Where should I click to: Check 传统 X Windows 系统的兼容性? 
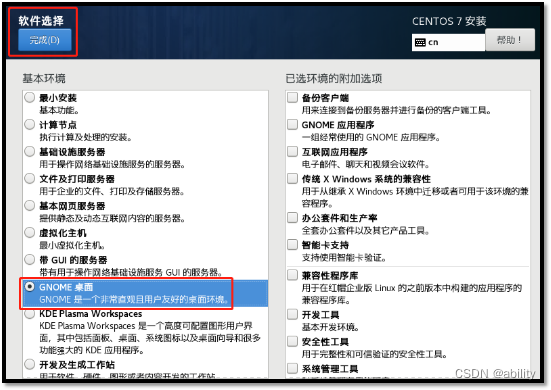point(292,178)
